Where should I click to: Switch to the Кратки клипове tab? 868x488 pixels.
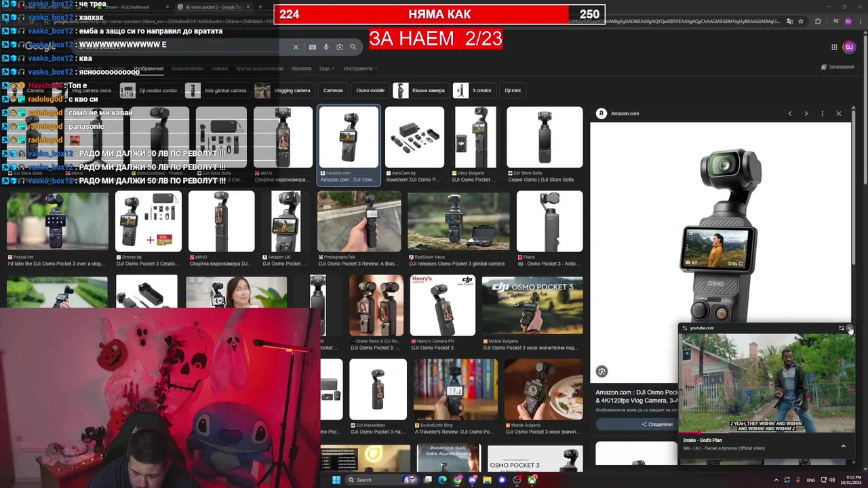[259, 68]
